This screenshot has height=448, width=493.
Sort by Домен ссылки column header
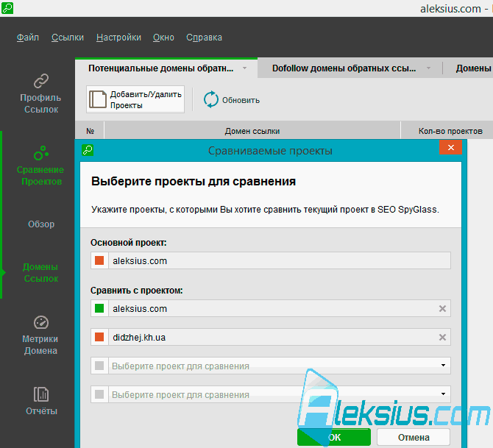tap(252, 131)
